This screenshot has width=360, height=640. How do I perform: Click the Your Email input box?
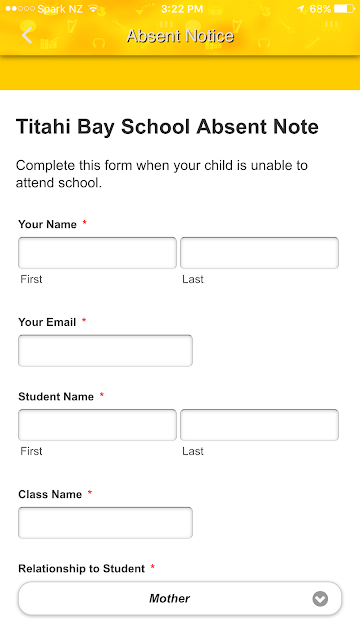click(x=105, y=351)
